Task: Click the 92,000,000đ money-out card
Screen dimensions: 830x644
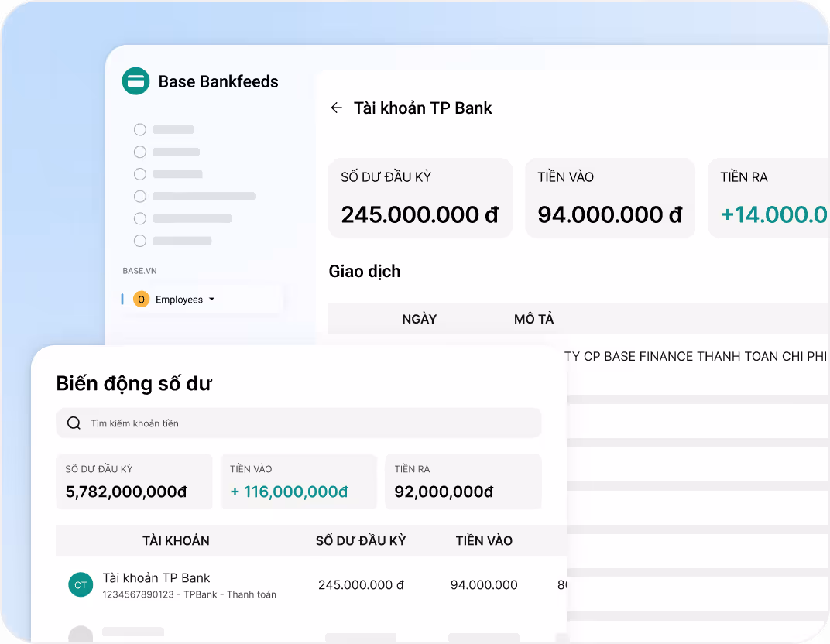Action: coord(463,481)
